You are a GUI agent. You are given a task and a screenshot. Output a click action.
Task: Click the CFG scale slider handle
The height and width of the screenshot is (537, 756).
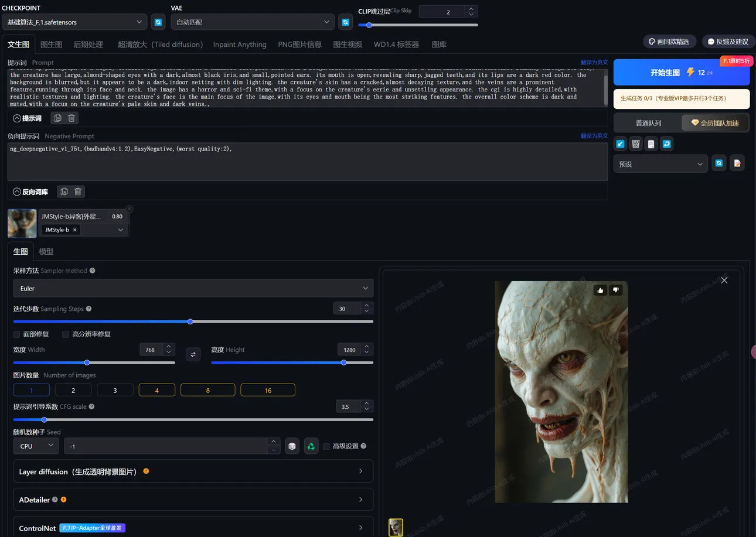coord(44,419)
